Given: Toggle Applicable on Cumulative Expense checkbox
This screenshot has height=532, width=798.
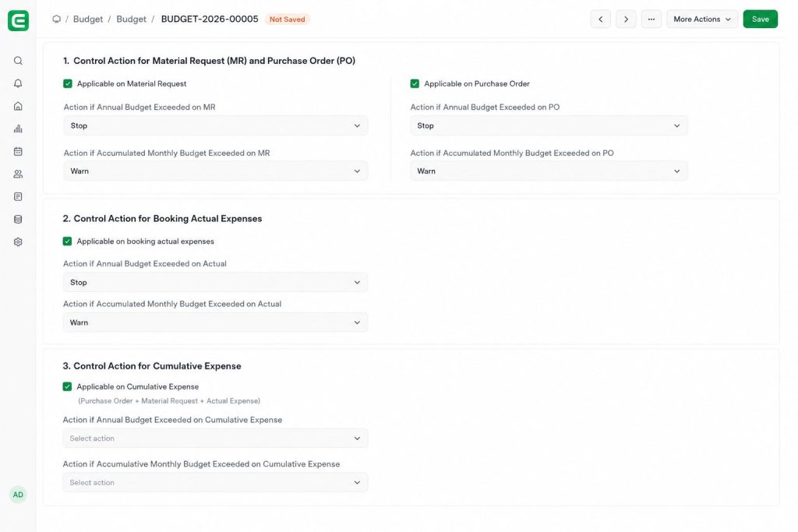Looking at the screenshot, I should coord(67,386).
